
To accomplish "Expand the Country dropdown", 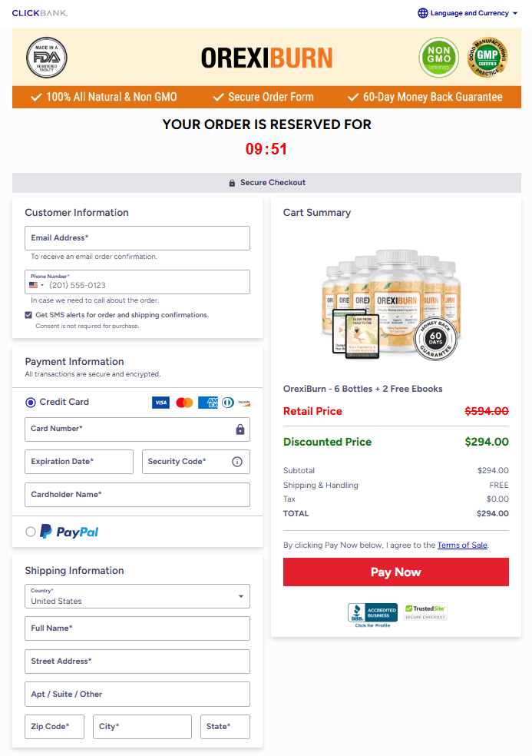I will (x=137, y=596).
